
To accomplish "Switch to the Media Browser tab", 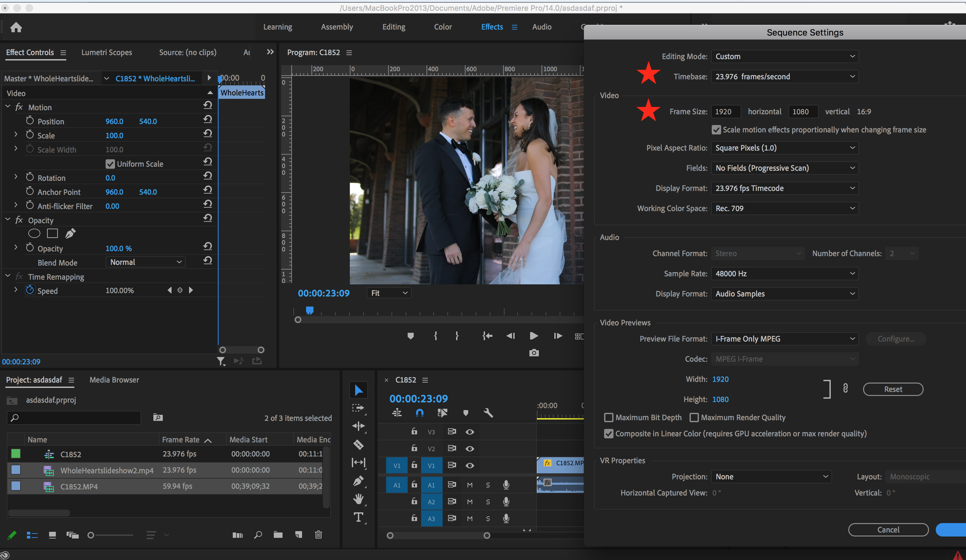I will pyautogui.click(x=114, y=380).
